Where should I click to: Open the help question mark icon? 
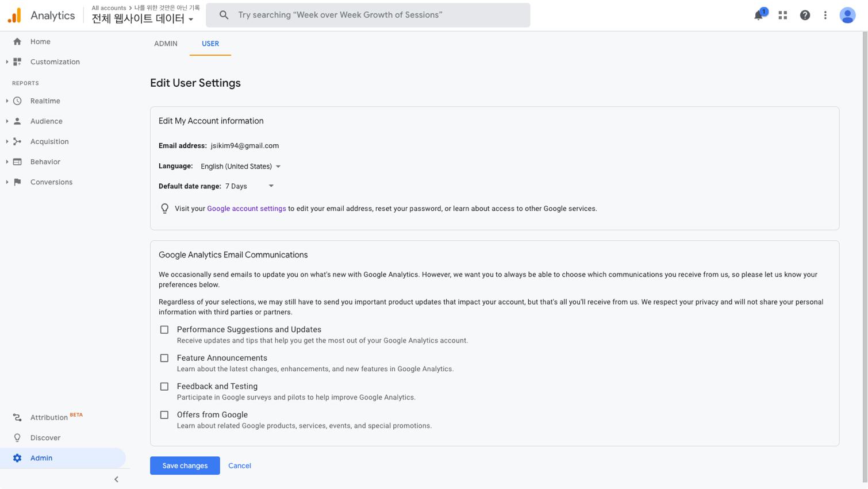tap(805, 16)
